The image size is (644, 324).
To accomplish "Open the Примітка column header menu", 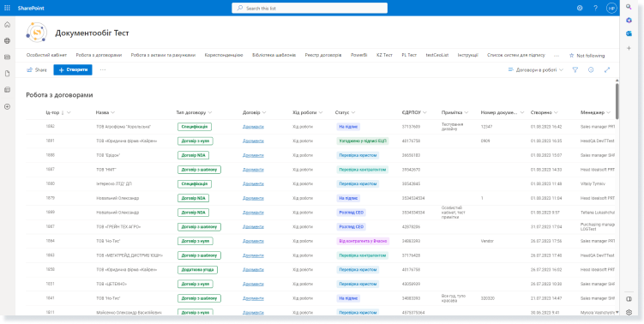I will point(454,112).
